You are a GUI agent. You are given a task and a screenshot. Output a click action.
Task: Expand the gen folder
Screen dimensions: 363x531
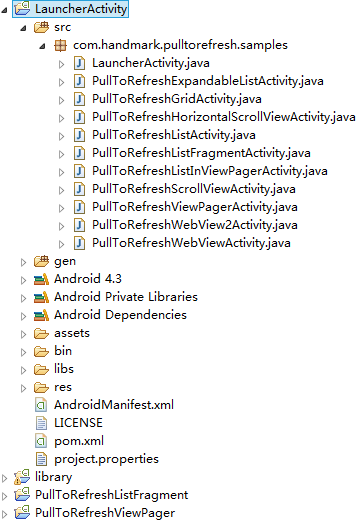coord(23,262)
